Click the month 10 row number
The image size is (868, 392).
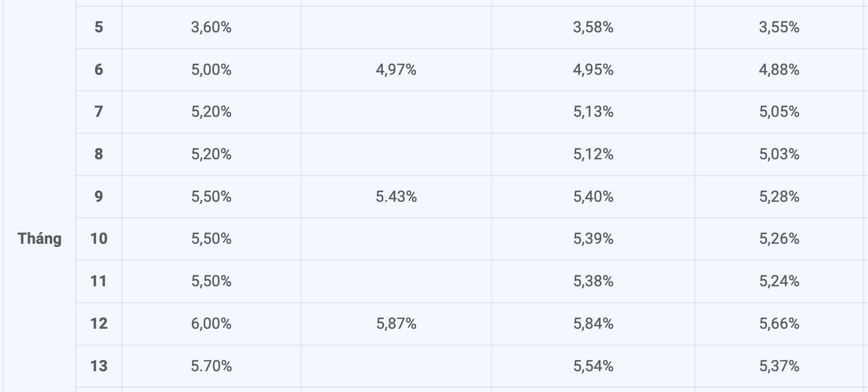[x=99, y=238]
